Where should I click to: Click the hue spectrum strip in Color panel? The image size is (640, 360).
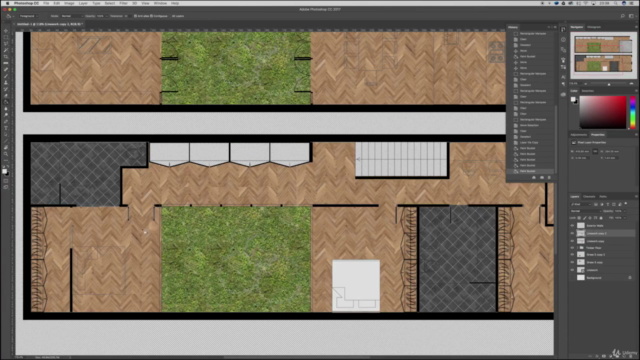point(633,113)
